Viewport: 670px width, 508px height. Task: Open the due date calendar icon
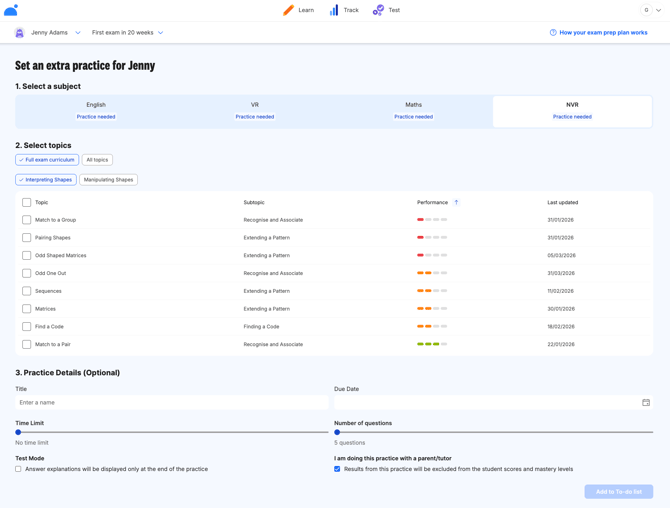point(646,403)
